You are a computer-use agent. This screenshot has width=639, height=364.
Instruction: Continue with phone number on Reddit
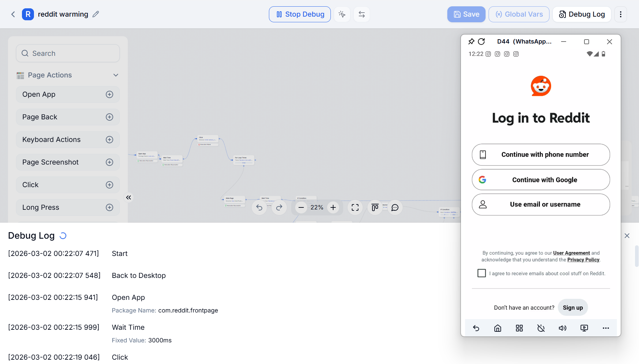pos(541,155)
